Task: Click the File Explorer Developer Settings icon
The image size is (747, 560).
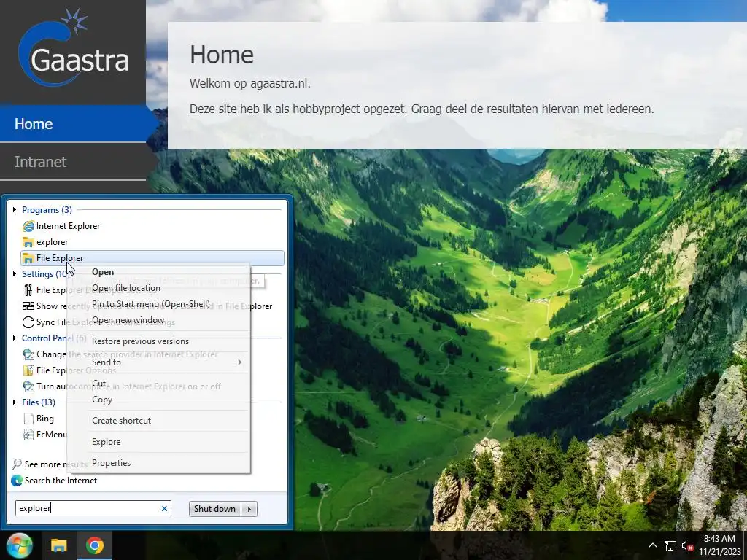Action: pyautogui.click(x=28, y=290)
